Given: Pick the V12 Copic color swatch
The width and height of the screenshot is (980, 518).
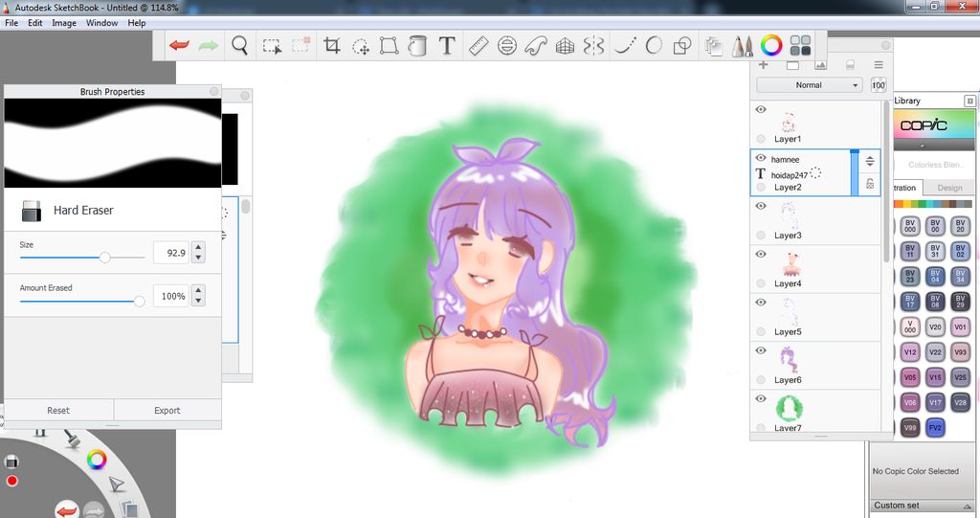Looking at the screenshot, I should coord(910,352).
